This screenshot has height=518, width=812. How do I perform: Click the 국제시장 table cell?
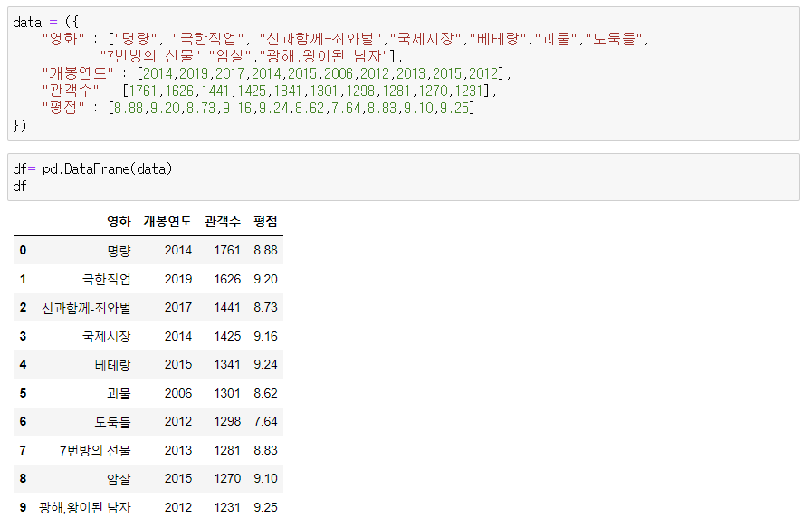[x=107, y=336]
